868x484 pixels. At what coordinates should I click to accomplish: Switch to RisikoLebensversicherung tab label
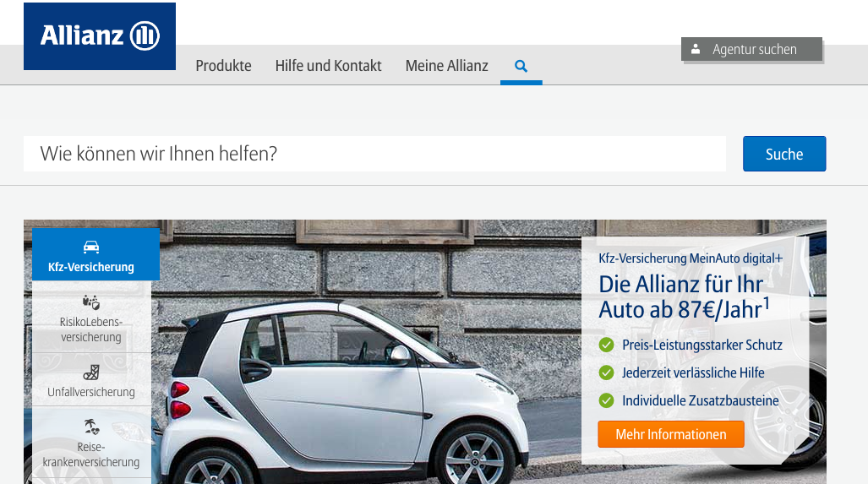pos(91,329)
